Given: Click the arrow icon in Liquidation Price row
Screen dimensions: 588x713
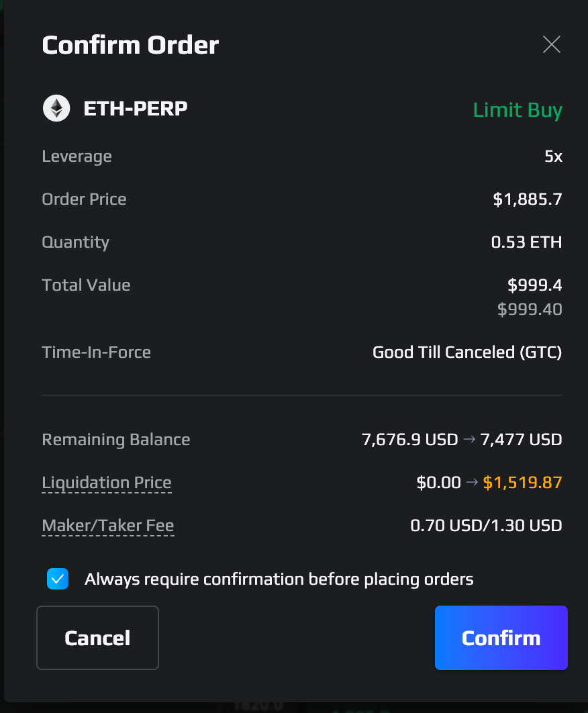Looking at the screenshot, I should (472, 482).
